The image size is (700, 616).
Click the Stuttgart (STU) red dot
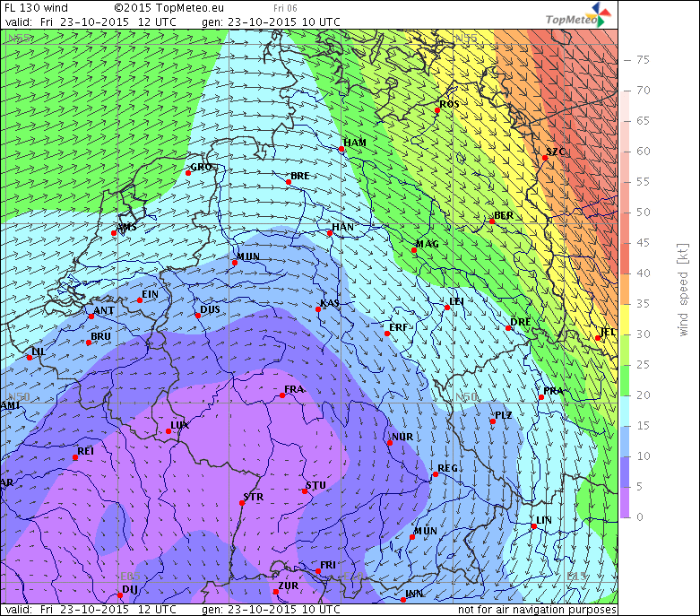pyautogui.click(x=305, y=491)
